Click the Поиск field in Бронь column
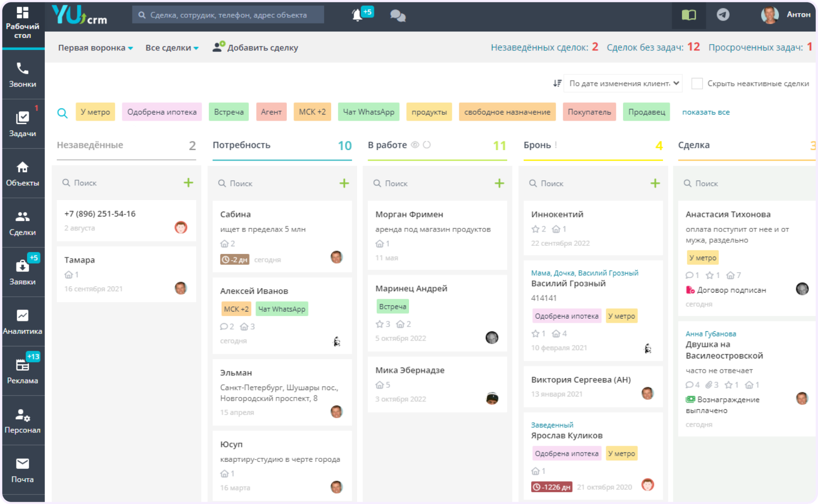The height and width of the screenshot is (504, 818). click(x=587, y=183)
